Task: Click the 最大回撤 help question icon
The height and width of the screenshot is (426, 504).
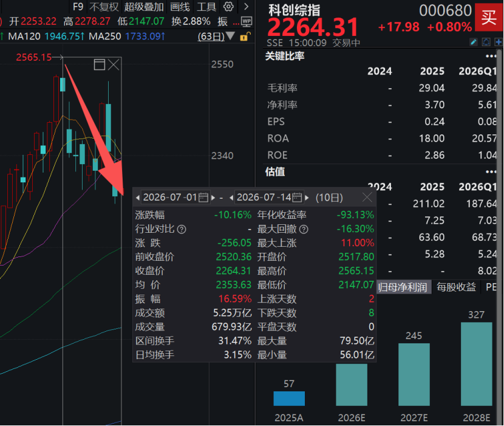Action: point(304,230)
